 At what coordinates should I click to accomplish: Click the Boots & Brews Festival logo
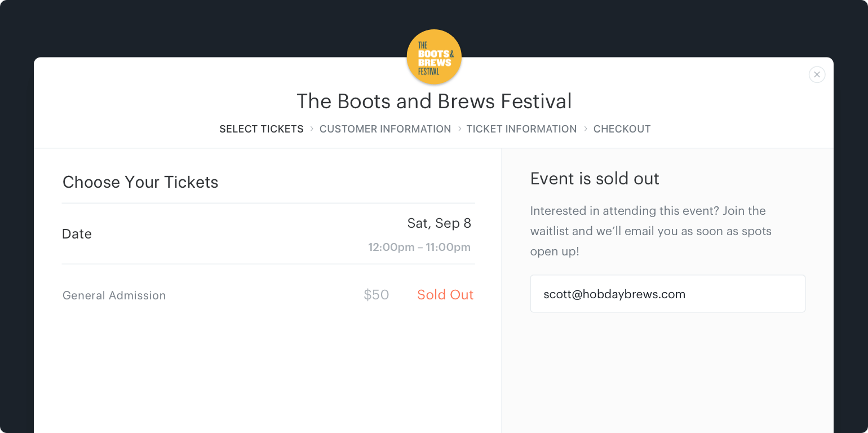click(x=434, y=57)
